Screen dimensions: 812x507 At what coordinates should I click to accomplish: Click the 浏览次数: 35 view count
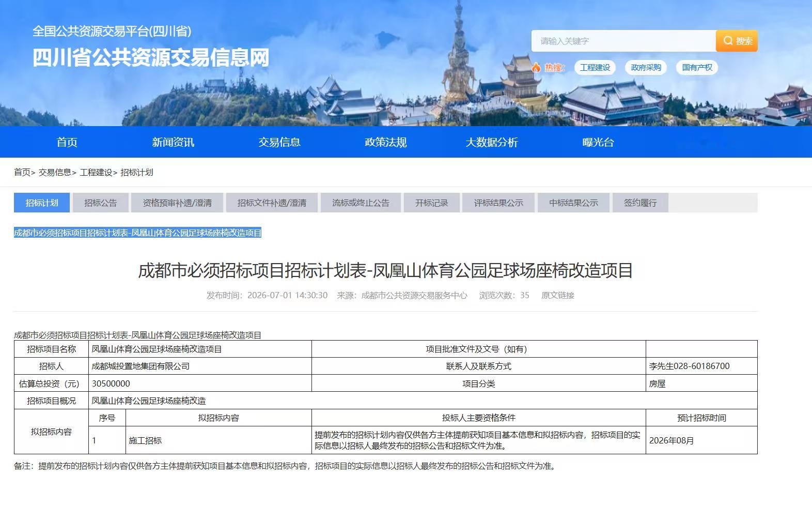click(x=504, y=295)
